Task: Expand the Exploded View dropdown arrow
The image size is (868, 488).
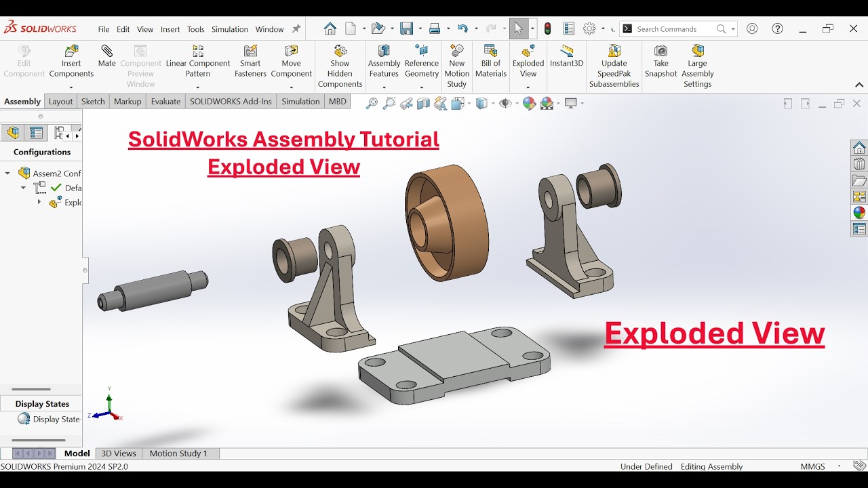Action: pos(528,87)
